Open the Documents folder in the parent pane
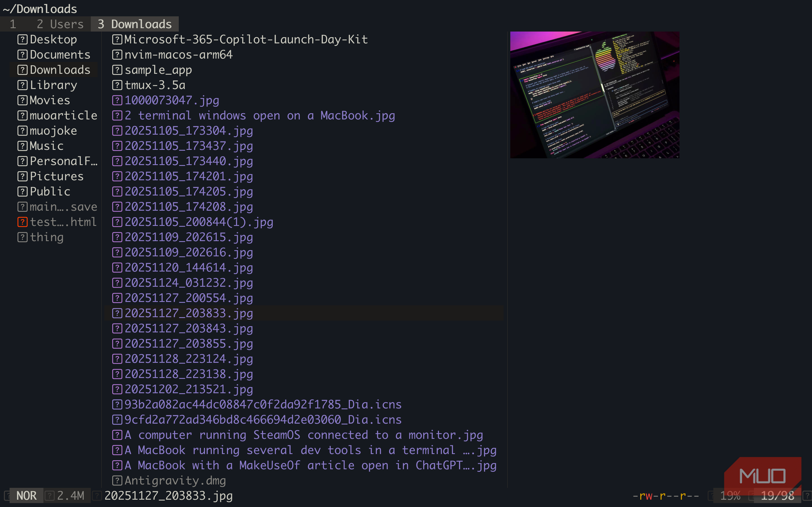Screen dimensions: 812x507 [x=60, y=55]
